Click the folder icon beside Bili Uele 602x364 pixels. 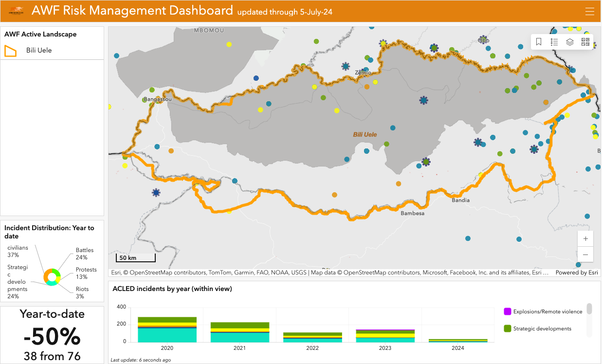tap(10, 50)
